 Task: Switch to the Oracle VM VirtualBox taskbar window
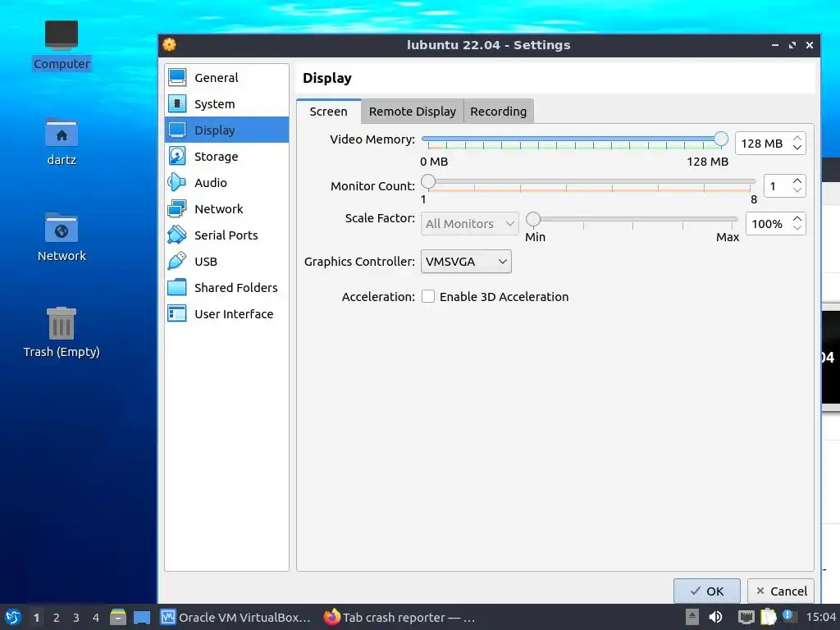[x=236, y=617]
